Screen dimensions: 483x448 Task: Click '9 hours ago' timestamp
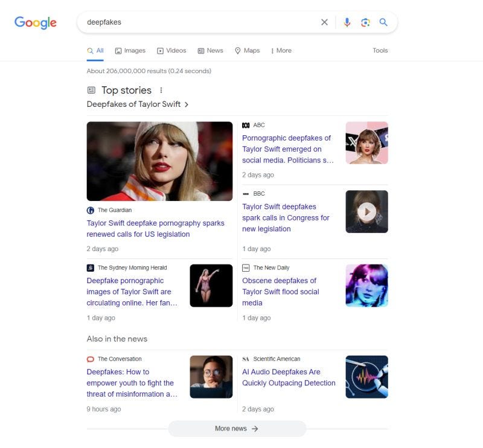pyautogui.click(x=104, y=409)
